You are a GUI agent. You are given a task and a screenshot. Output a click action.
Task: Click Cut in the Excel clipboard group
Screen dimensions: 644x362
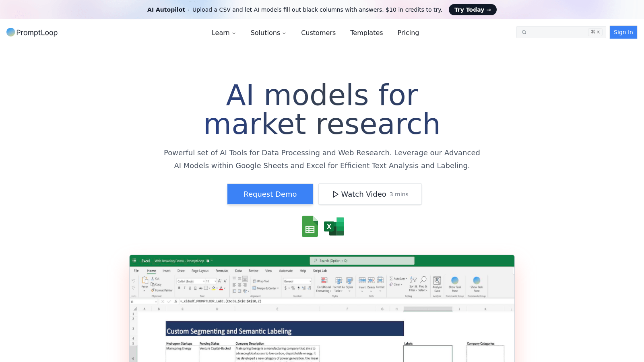tap(155, 278)
